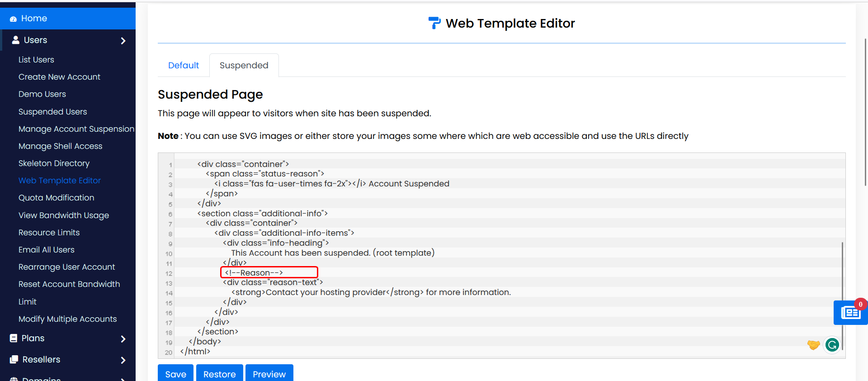
Task: Click the code editor vertical scrollbar
Action: point(842,294)
